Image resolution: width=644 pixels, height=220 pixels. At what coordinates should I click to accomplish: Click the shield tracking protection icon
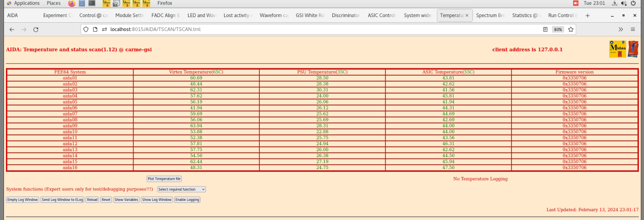86,29
